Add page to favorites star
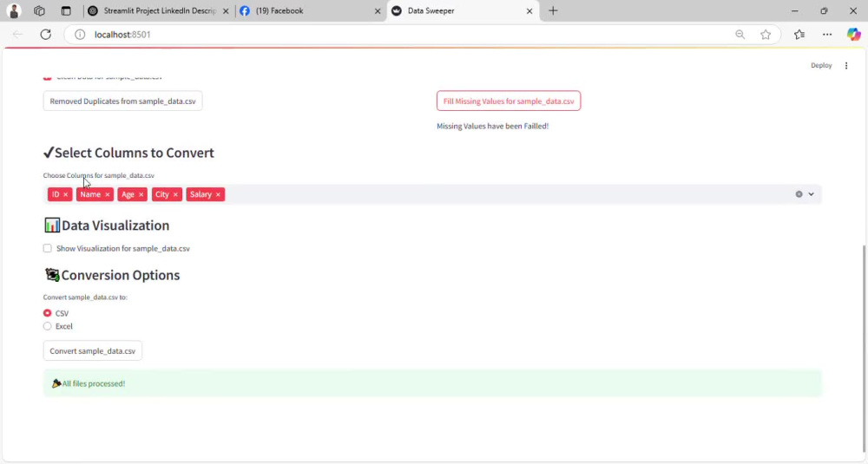This screenshot has height=464, width=868. (x=766, y=35)
